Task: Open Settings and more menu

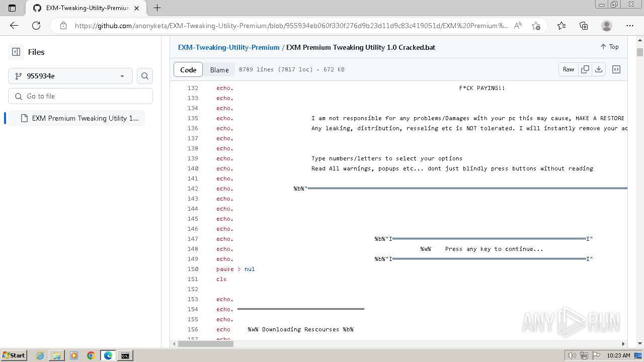Action: coord(630,26)
